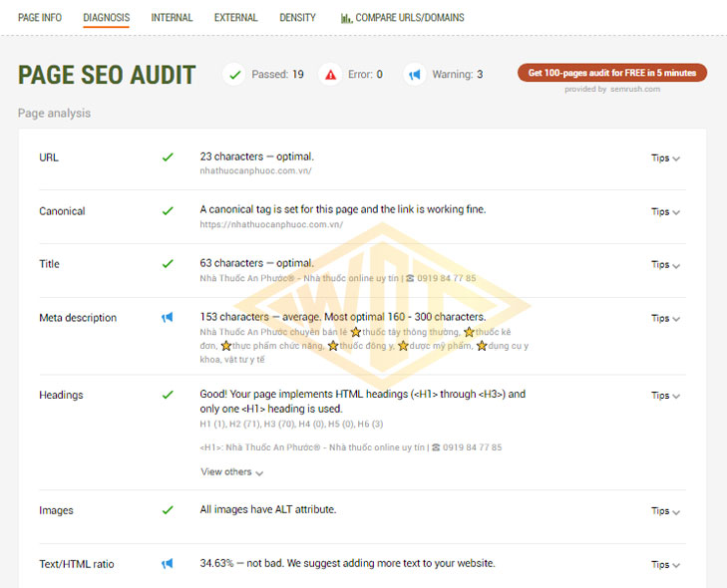The height and width of the screenshot is (588, 727).
Task: Open the External tab
Action: coord(235,18)
